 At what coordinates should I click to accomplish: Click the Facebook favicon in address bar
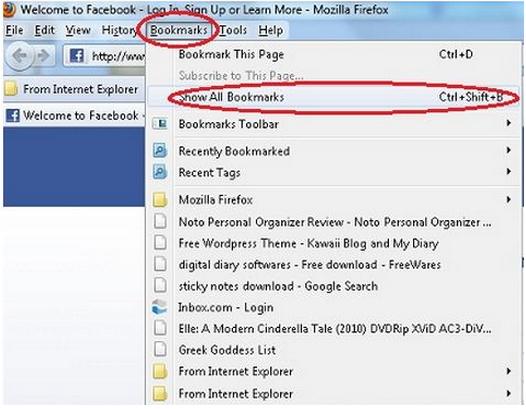(x=76, y=56)
